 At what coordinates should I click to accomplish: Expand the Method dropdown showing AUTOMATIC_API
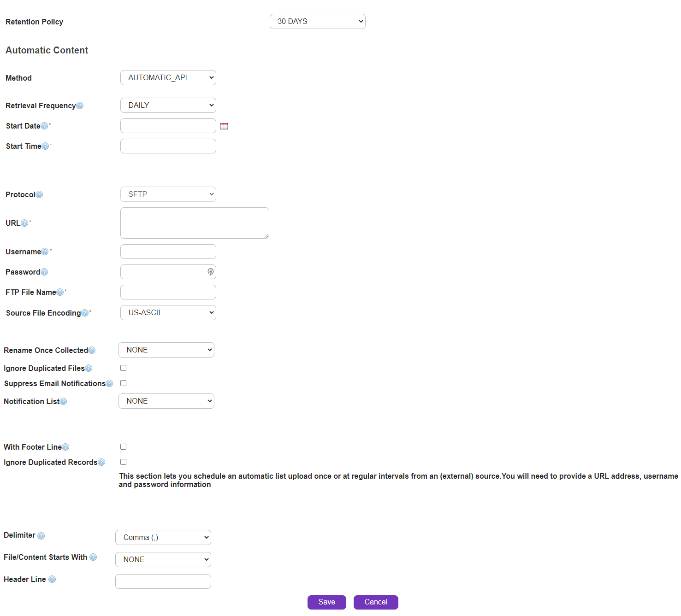pyautogui.click(x=168, y=78)
